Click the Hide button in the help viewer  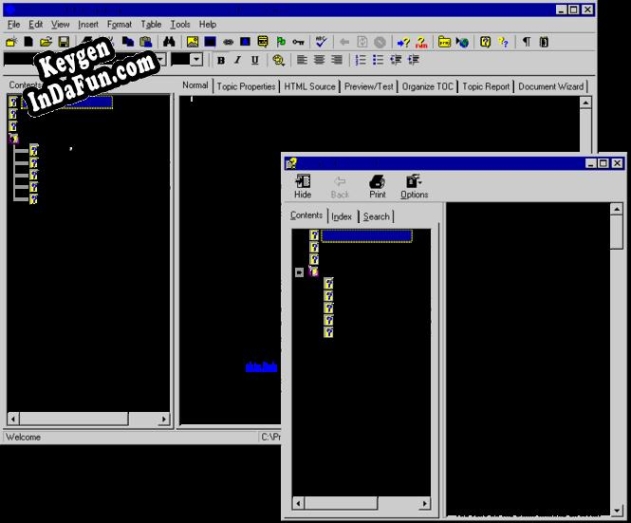click(302, 187)
